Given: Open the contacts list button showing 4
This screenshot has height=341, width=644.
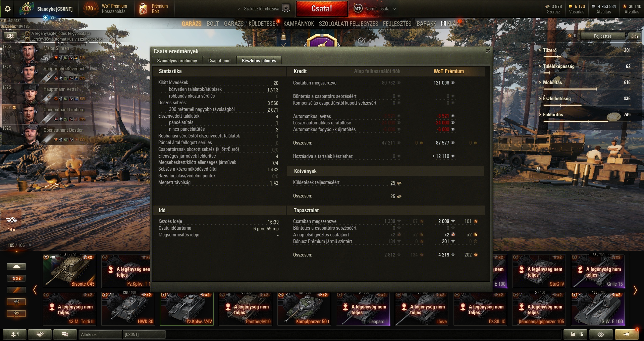Looking at the screenshot, I should point(15,334).
